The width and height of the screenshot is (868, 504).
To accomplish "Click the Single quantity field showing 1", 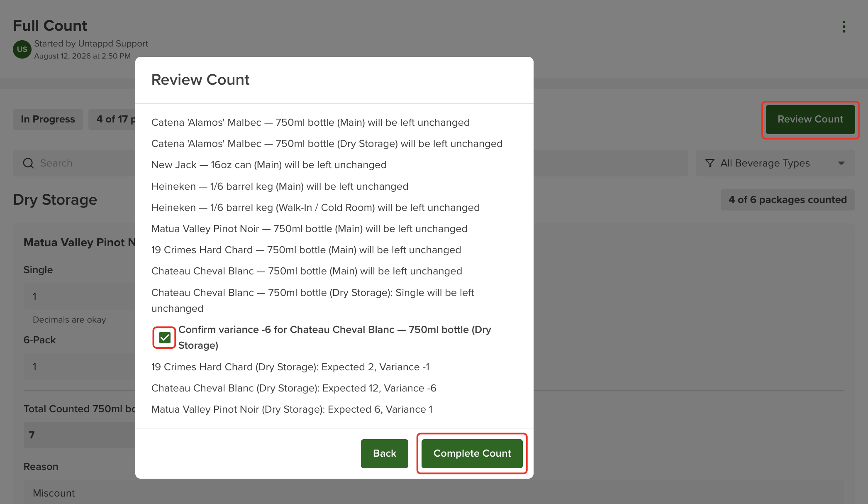I will click(x=80, y=296).
